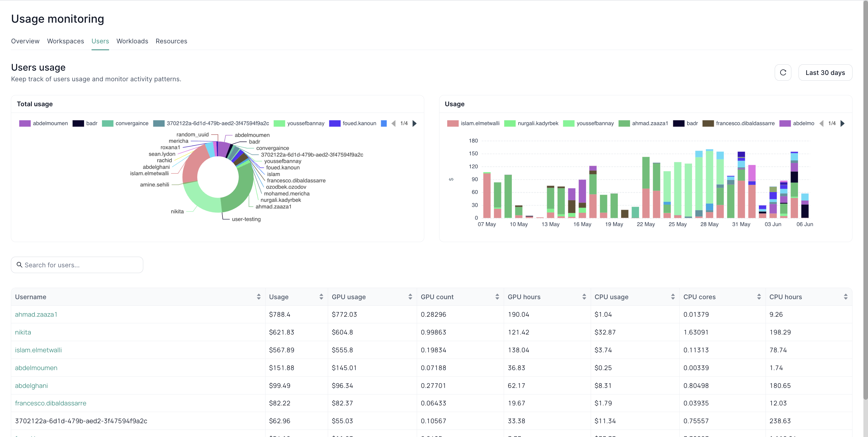868x437 pixels.
Task: Click the refresh icon button
Action: coord(783,72)
